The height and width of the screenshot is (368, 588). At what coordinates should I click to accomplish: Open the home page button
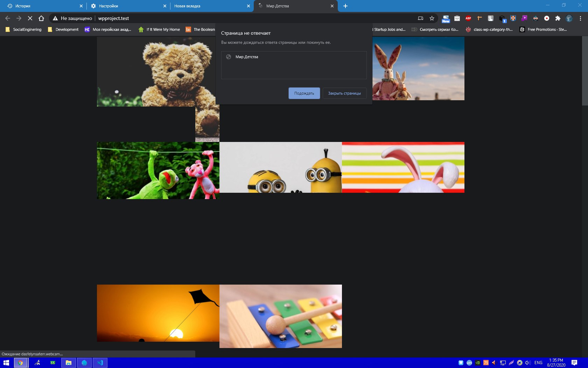click(x=41, y=18)
